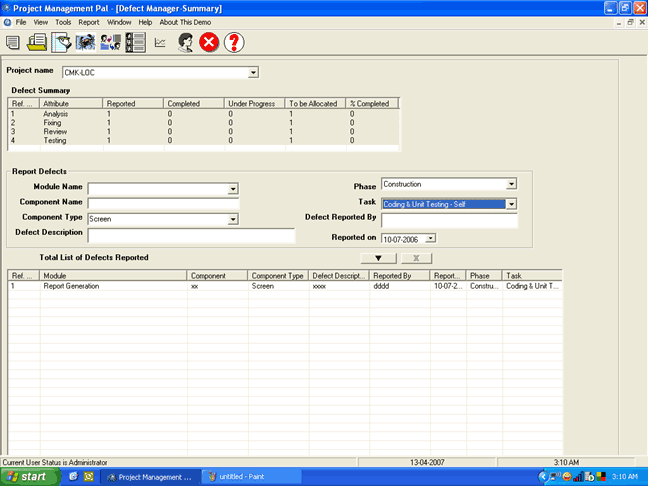Click the notepad with pencil toolbar icon
Image resolution: width=648 pixels, height=486 pixels.
61,42
